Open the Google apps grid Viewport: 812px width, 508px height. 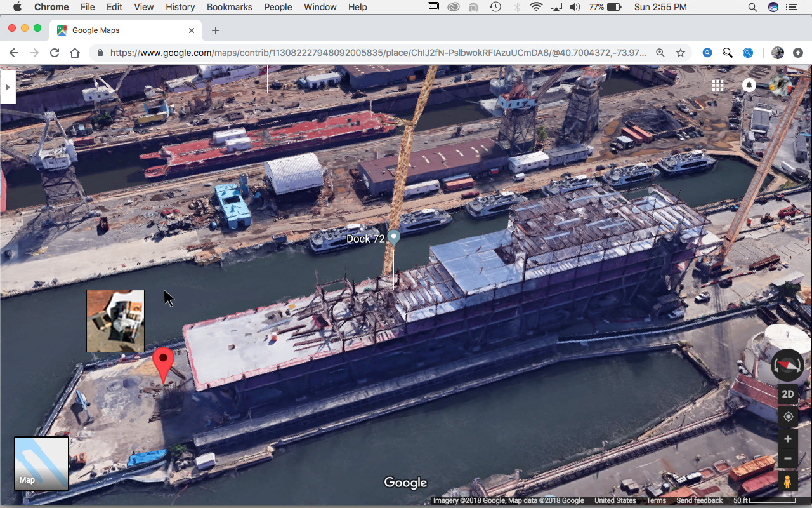tap(717, 86)
